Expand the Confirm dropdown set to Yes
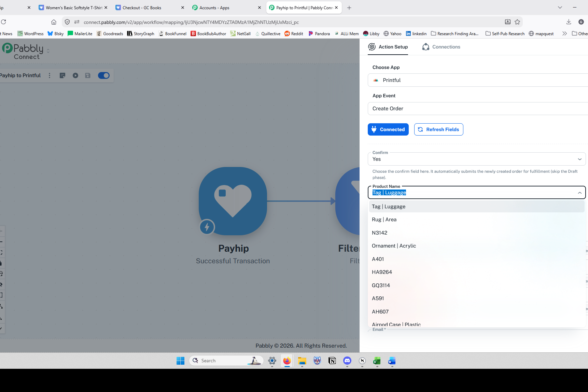The image size is (588, 392). [x=477, y=159]
